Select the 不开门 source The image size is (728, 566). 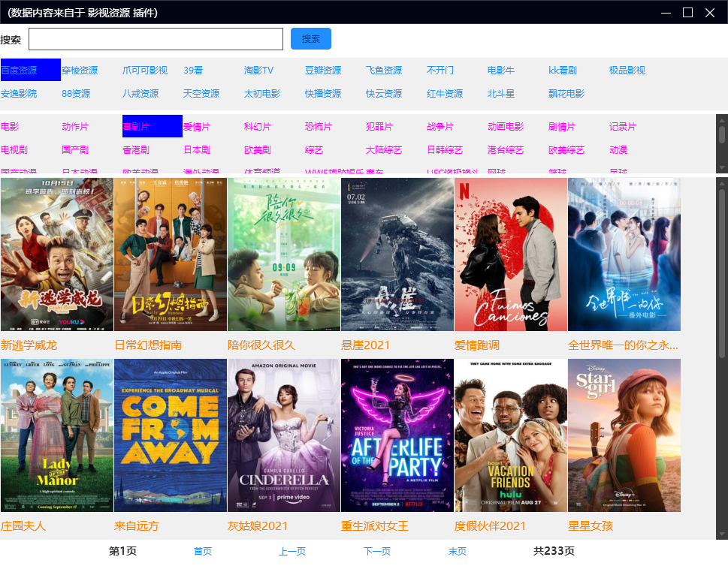coord(440,70)
